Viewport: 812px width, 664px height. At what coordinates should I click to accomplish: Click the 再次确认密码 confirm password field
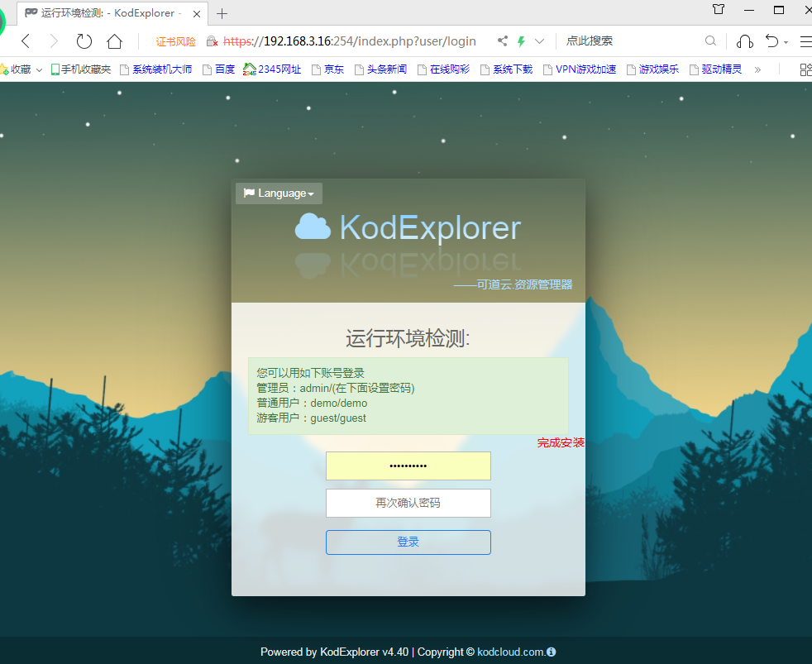click(x=408, y=503)
